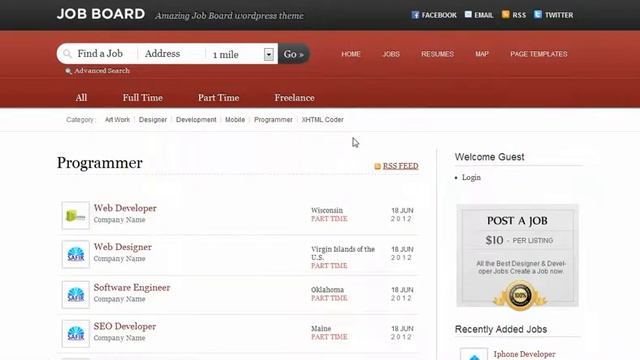The image size is (640, 360).
Task: Open the Web Designer job listing
Action: (122, 247)
